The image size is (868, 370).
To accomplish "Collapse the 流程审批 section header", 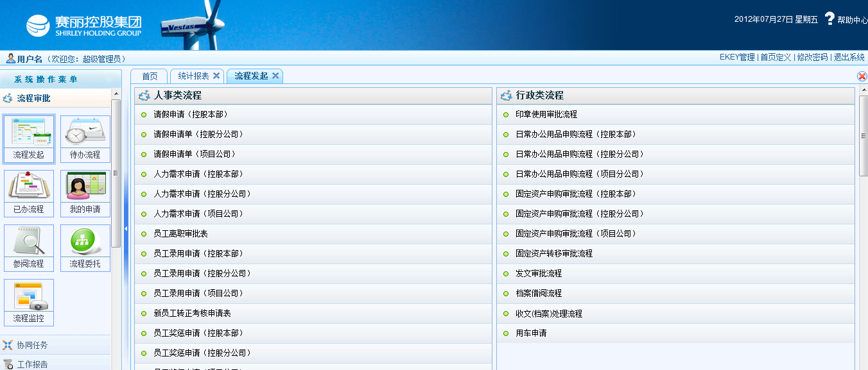I will [x=33, y=98].
